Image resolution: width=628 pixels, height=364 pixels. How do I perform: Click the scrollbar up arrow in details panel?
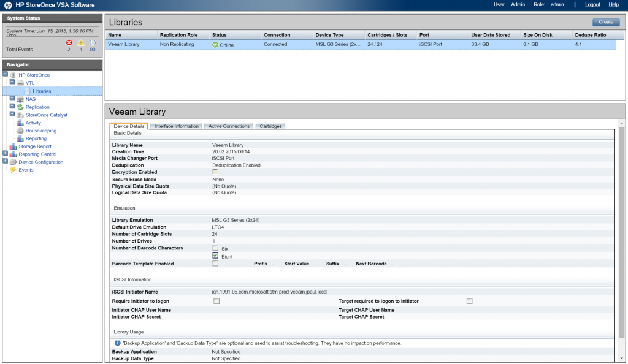622,123
